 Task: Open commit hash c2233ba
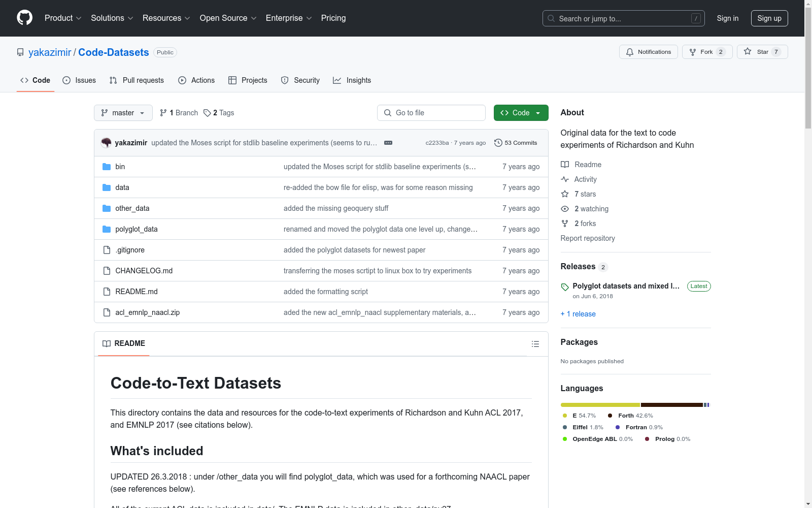point(437,143)
